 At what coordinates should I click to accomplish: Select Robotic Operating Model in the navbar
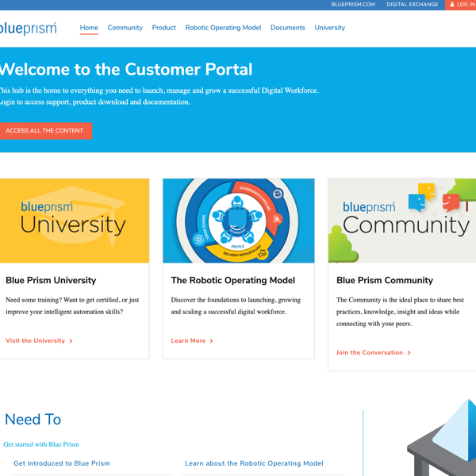coord(223,28)
